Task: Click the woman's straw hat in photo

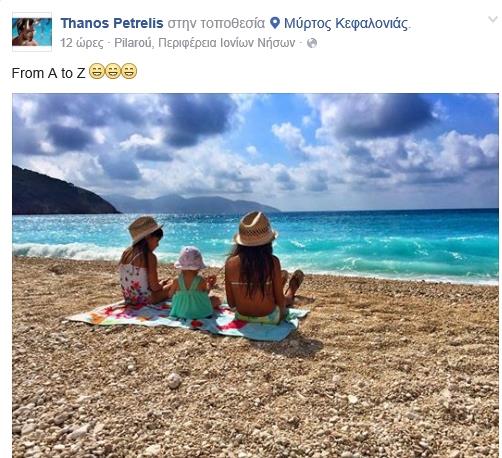Action: click(255, 229)
